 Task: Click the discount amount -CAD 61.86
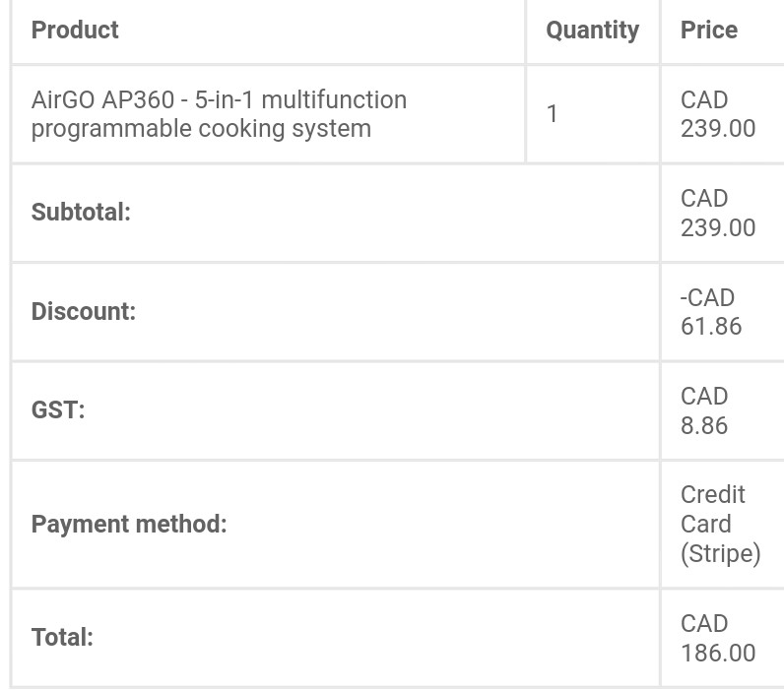coord(711,312)
